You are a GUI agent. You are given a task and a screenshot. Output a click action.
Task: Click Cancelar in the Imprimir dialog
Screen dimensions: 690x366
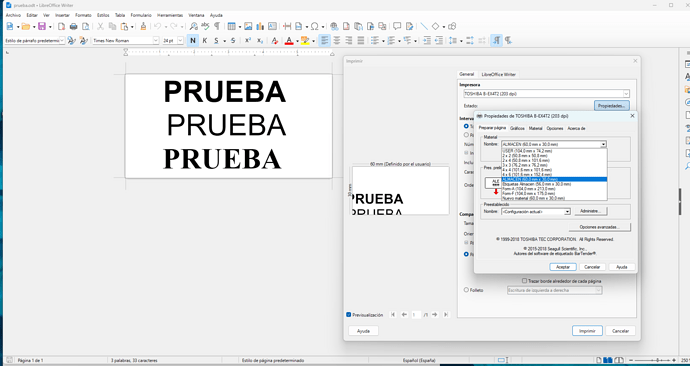(620, 331)
